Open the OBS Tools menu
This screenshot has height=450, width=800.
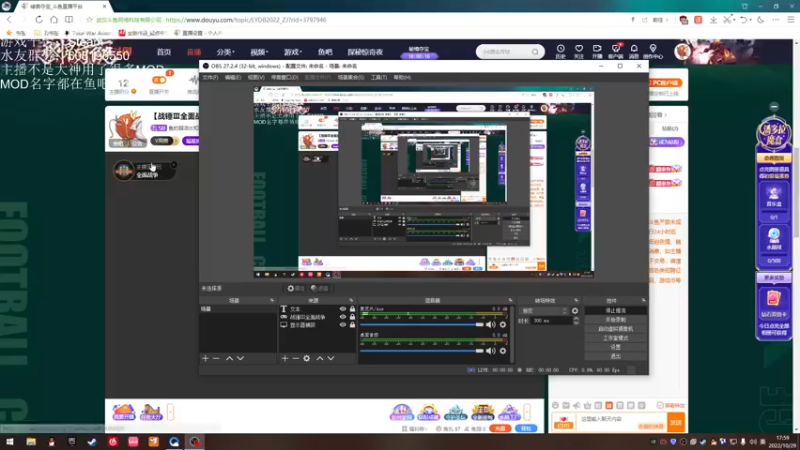point(379,78)
